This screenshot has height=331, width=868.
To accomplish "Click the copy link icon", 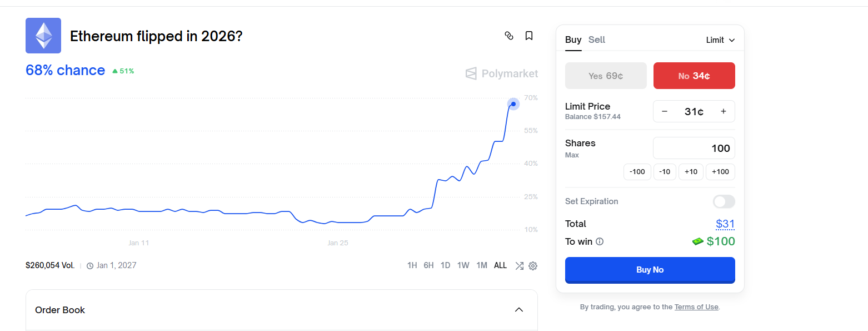I will pyautogui.click(x=508, y=36).
